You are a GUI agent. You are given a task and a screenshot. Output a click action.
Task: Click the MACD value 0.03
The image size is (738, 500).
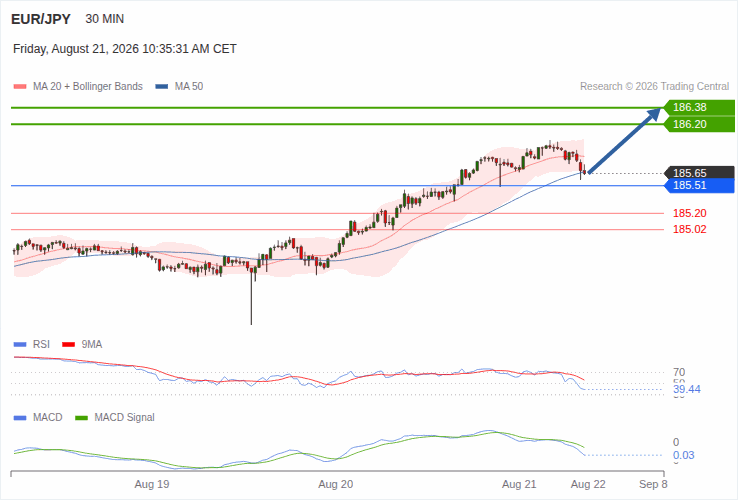point(683,455)
